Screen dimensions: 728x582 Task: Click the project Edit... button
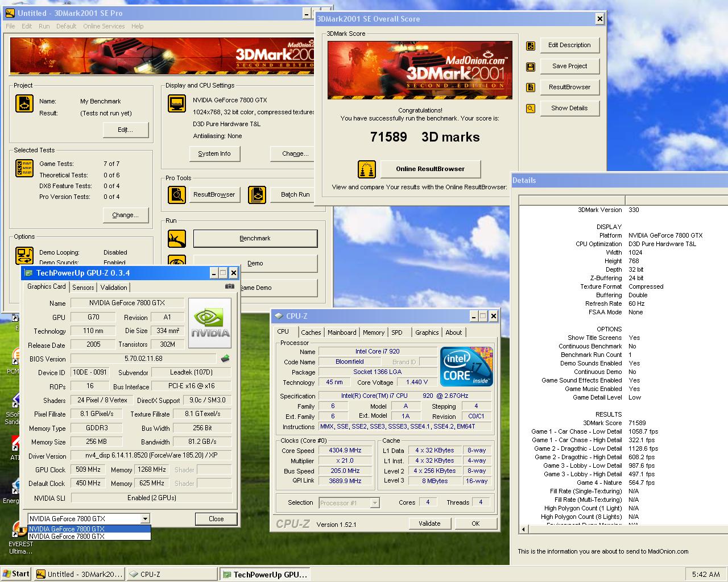(x=126, y=130)
